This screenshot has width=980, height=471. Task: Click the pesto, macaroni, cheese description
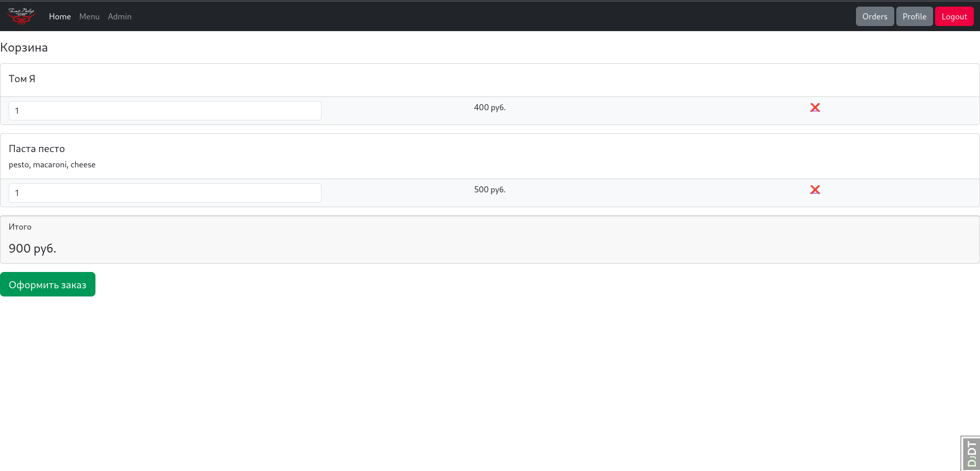[x=52, y=164]
